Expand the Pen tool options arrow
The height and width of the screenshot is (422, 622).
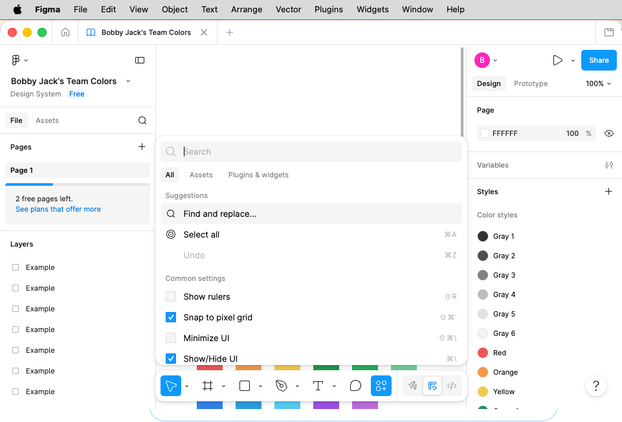click(x=297, y=386)
